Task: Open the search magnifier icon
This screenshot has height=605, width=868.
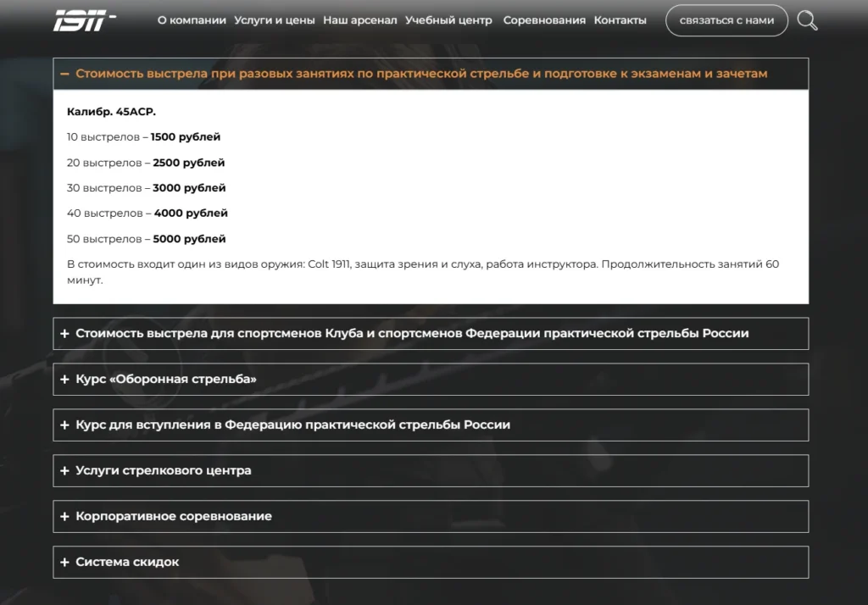Action: 807,20
